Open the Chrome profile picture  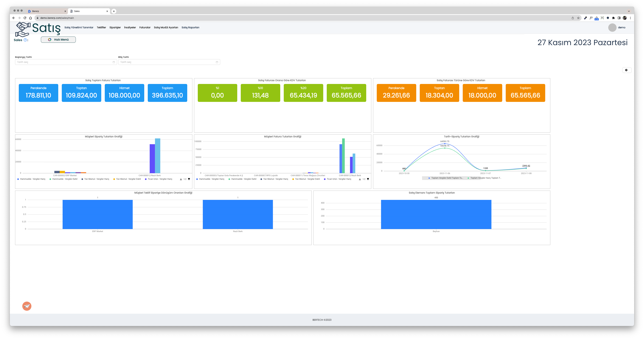click(x=625, y=18)
